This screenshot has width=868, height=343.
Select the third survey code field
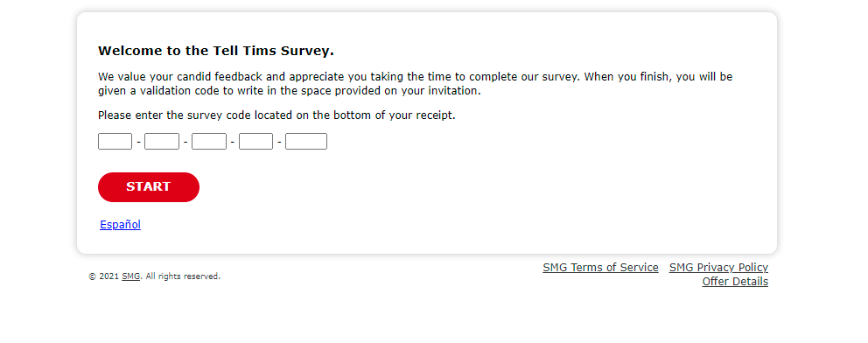[209, 142]
